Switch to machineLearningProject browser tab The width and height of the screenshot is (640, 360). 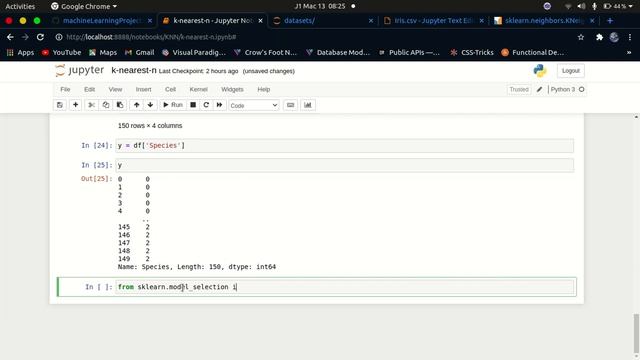tap(102, 20)
